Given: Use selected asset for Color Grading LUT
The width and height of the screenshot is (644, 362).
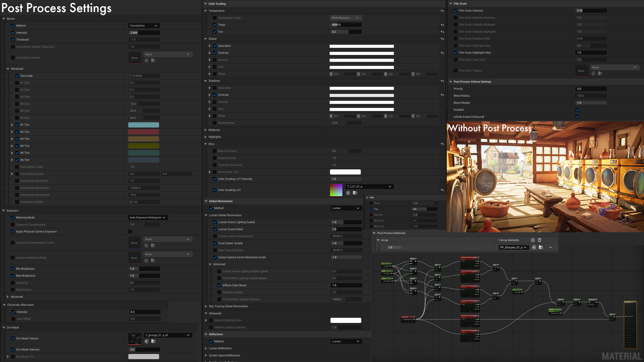Looking at the screenshot, I should (348, 193).
